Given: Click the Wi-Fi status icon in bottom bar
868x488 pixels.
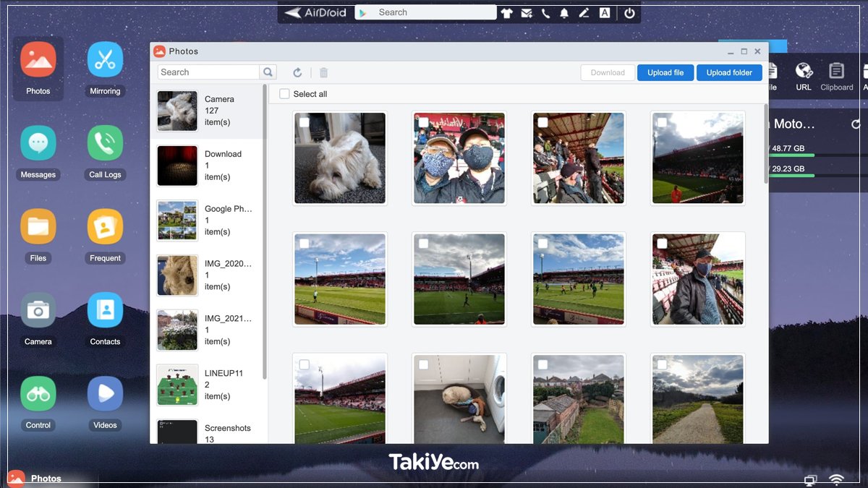Looking at the screenshot, I should pyautogui.click(x=837, y=480).
